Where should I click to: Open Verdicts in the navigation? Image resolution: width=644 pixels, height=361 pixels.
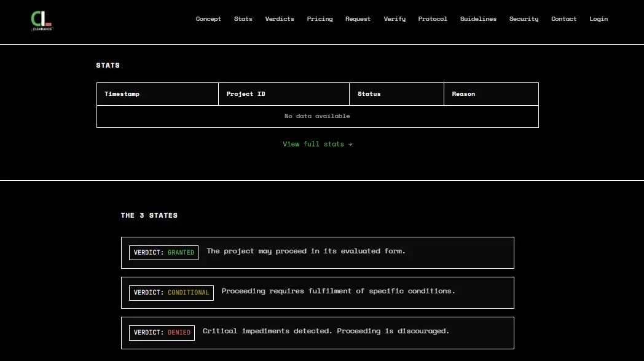tap(279, 19)
